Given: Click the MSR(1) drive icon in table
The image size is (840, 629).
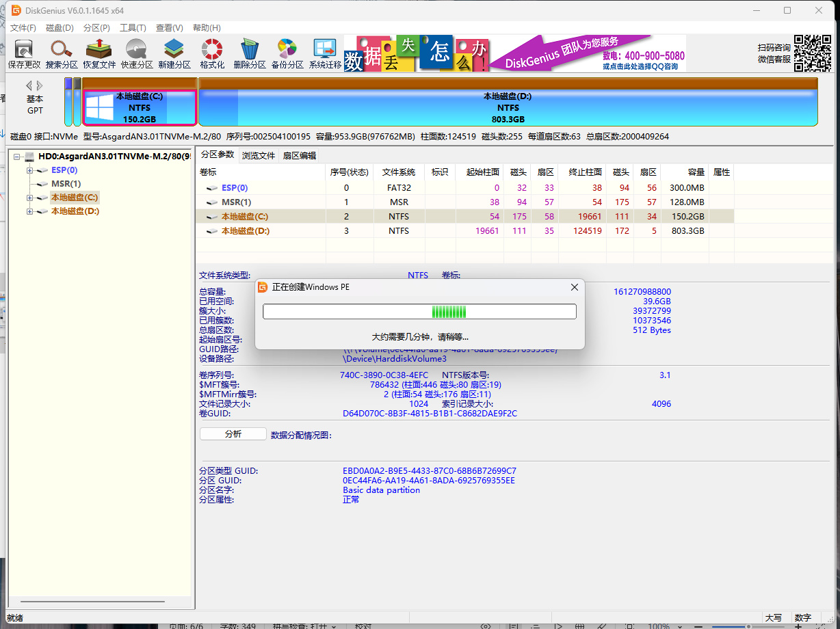Looking at the screenshot, I should (x=212, y=202).
